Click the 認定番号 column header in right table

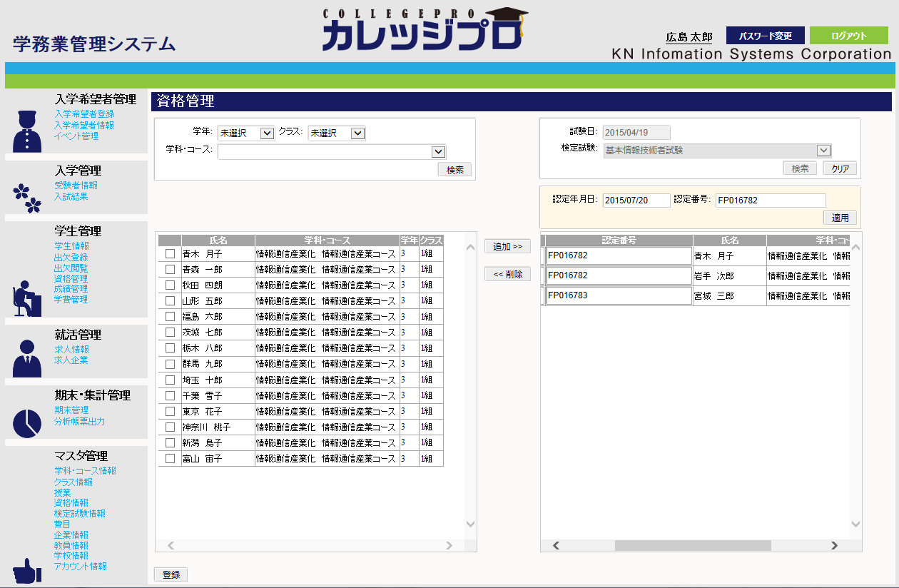coord(619,240)
